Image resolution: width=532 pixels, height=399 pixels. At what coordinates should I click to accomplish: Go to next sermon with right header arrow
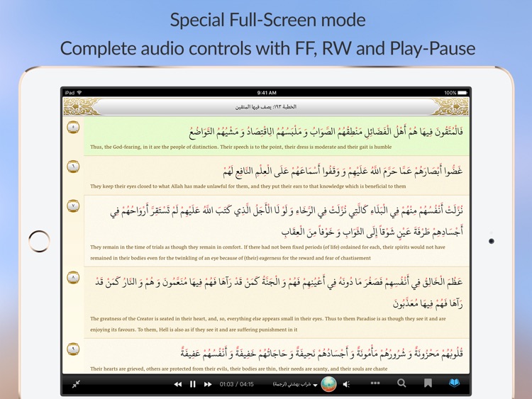point(457,106)
